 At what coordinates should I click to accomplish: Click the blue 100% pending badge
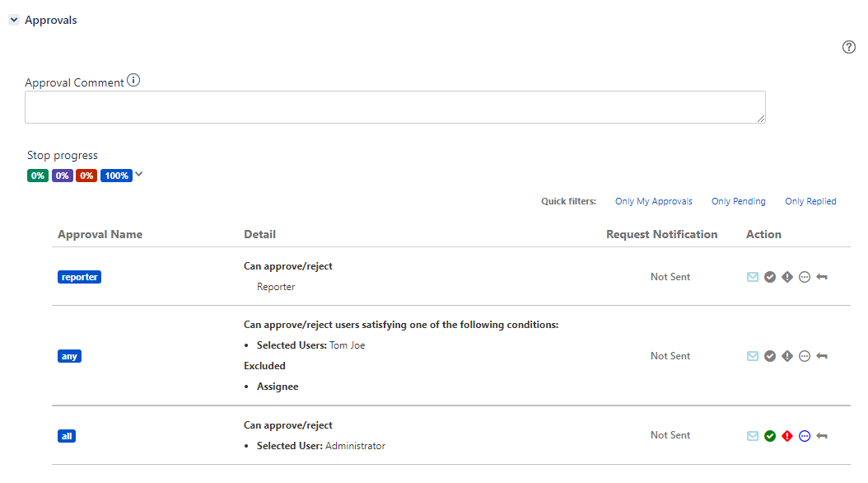tap(116, 176)
